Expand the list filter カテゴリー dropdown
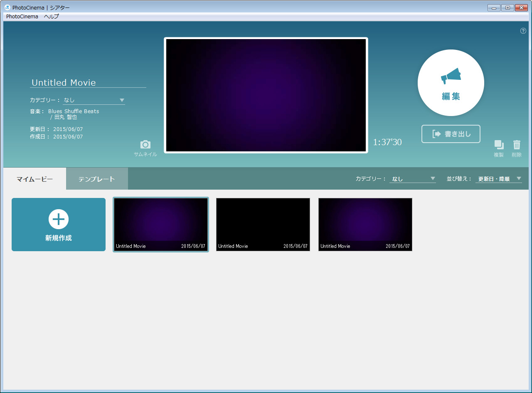This screenshot has height=393, width=532. click(x=413, y=179)
